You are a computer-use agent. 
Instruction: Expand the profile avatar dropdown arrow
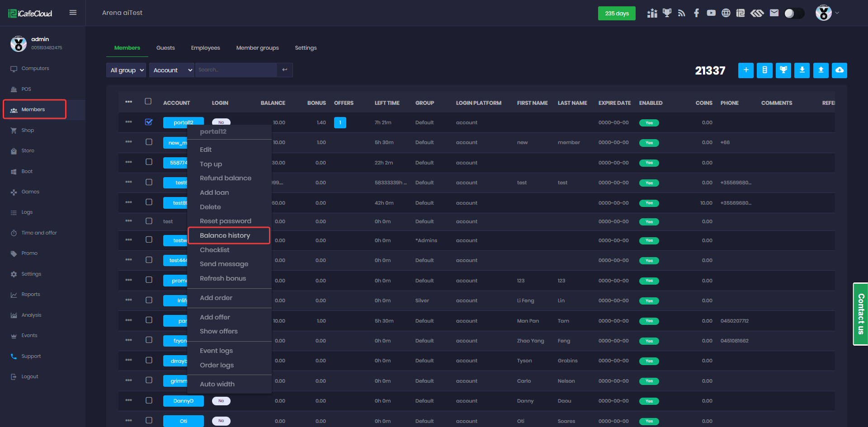click(x=837, y=13)
